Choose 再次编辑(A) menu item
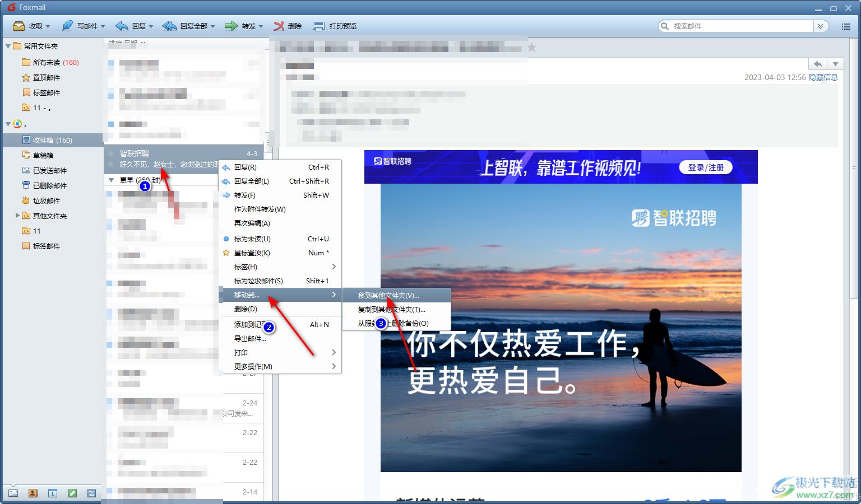The height and width of the screenshot is (504, 861). click(280, 223)
